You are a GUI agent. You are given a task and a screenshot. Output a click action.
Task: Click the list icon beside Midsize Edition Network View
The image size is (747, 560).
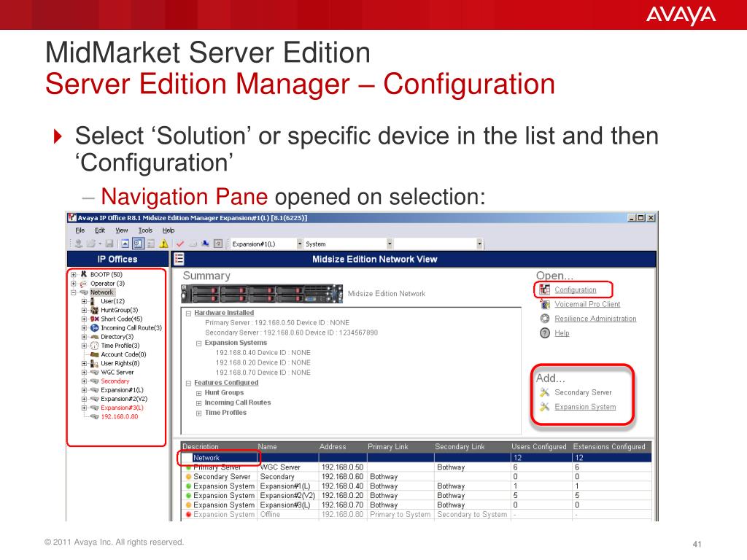179,259
